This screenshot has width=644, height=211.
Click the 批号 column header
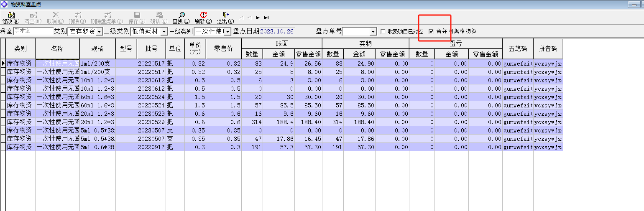151,48
